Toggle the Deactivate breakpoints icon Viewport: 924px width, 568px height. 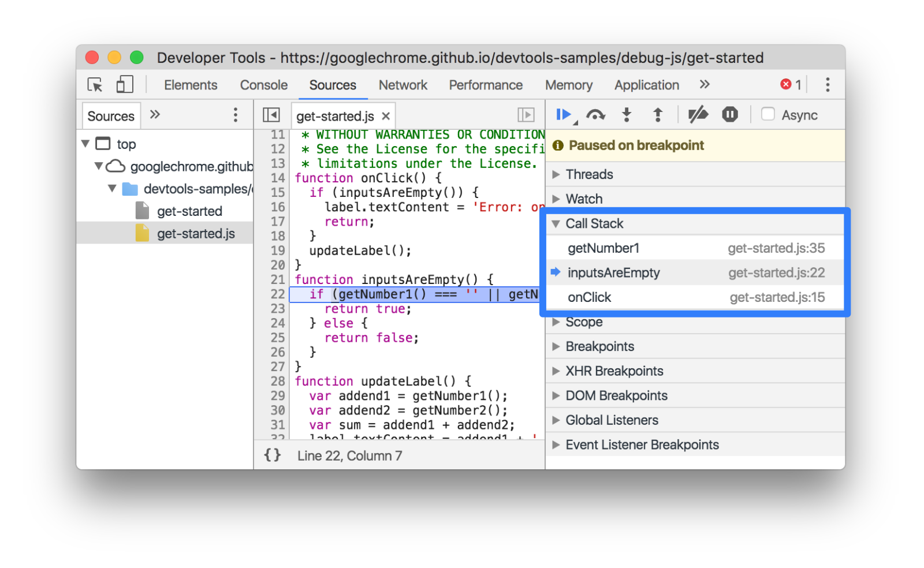[x=698, y=115]
